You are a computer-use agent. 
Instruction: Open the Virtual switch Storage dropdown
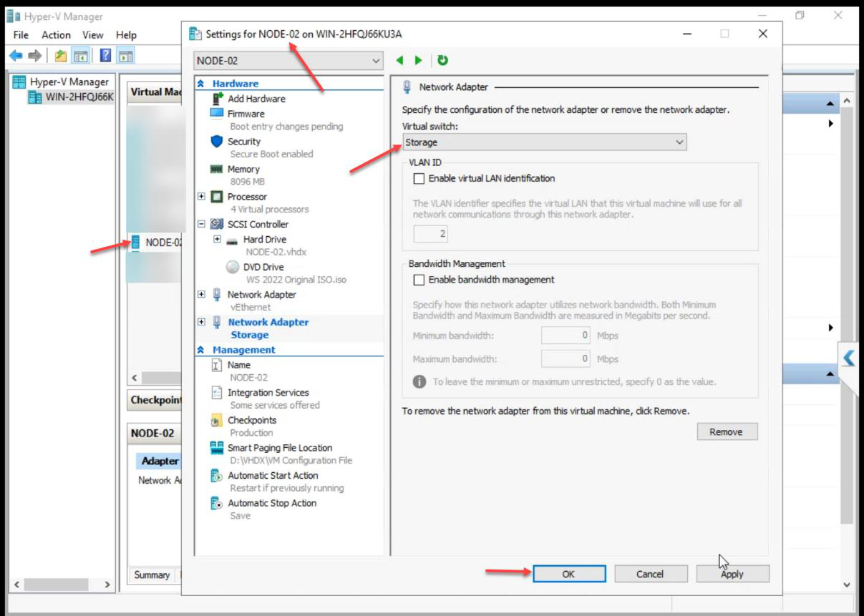pos(544,142)
